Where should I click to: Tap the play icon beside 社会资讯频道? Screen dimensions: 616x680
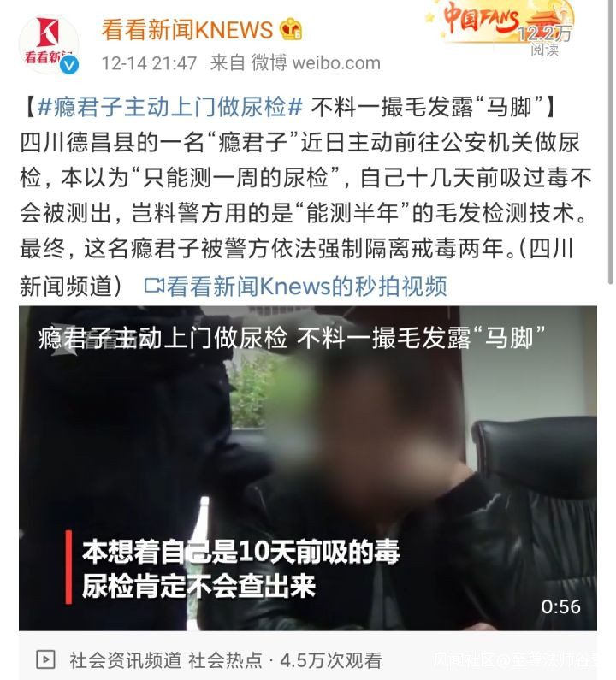(x=45, y=659)
